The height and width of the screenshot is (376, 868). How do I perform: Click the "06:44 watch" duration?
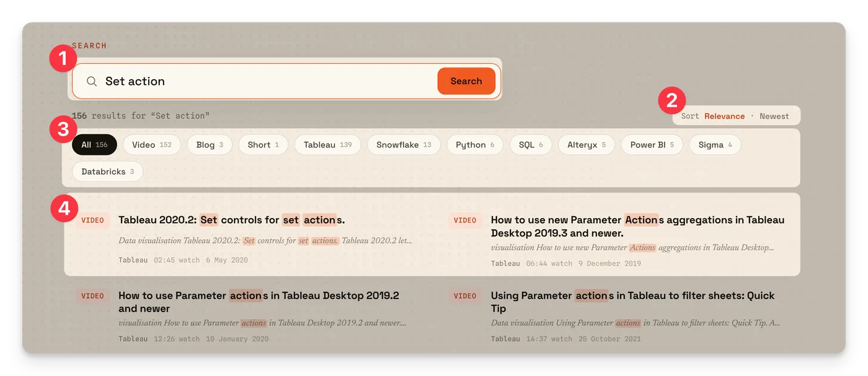click(x=549, y=263)
